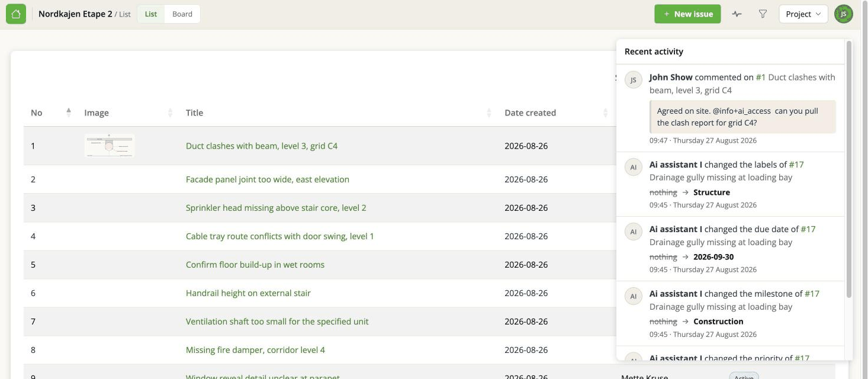Open the Project dropdown
868x379 pixels.
803,14
